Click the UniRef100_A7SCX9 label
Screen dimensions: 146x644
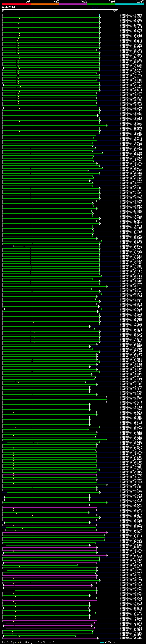(131, 299)
